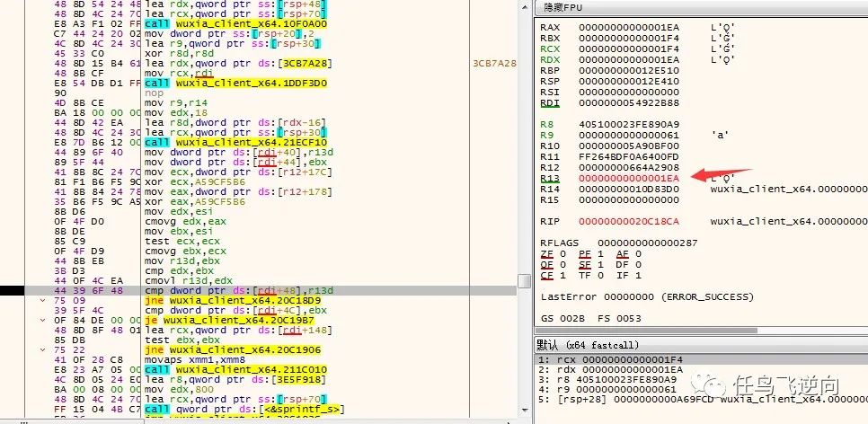The height and width of the screenshot is (424, 868).
Task: Select the R11 value FF264BDF0A6400FD
Action: click(x=629, y=156)
